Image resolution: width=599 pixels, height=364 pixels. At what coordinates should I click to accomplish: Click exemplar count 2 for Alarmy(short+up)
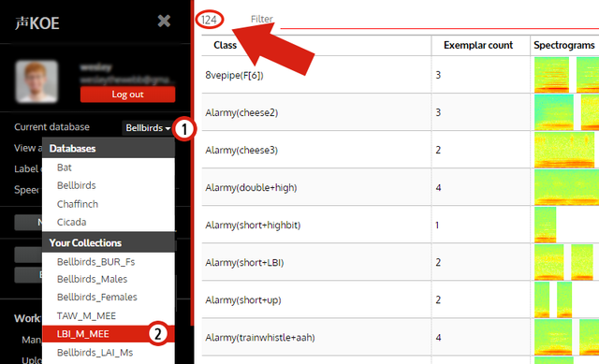coord(438,299)
